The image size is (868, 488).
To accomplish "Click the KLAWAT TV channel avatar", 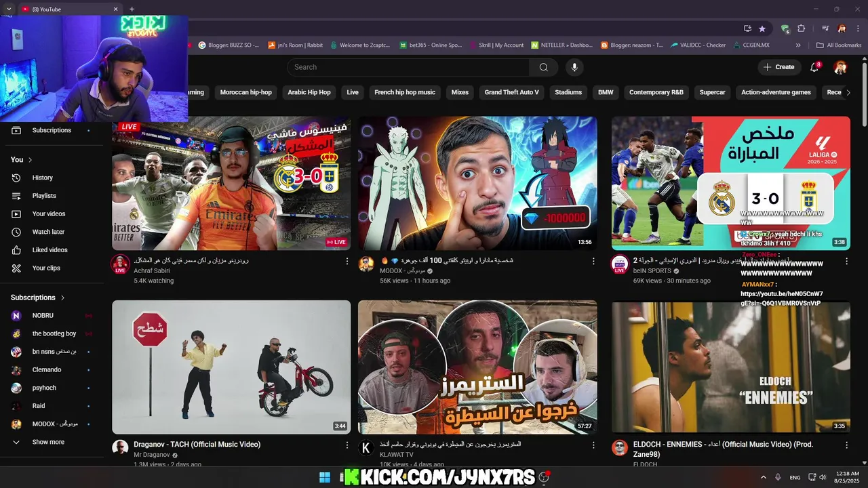I will (x=366, y=448).
